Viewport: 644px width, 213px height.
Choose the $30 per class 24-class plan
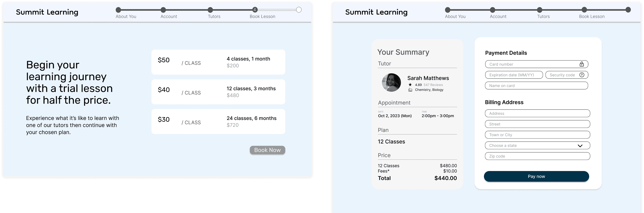click(x=218, y=122)
